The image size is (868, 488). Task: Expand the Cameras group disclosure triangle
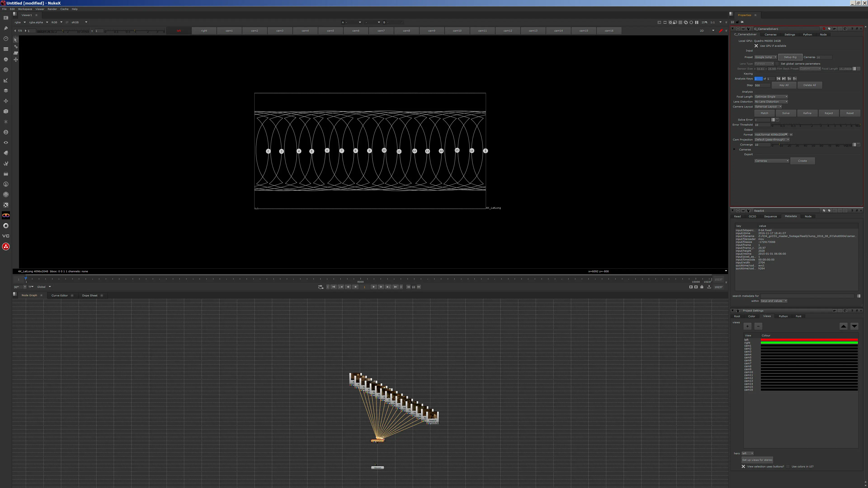pos(735,150)
